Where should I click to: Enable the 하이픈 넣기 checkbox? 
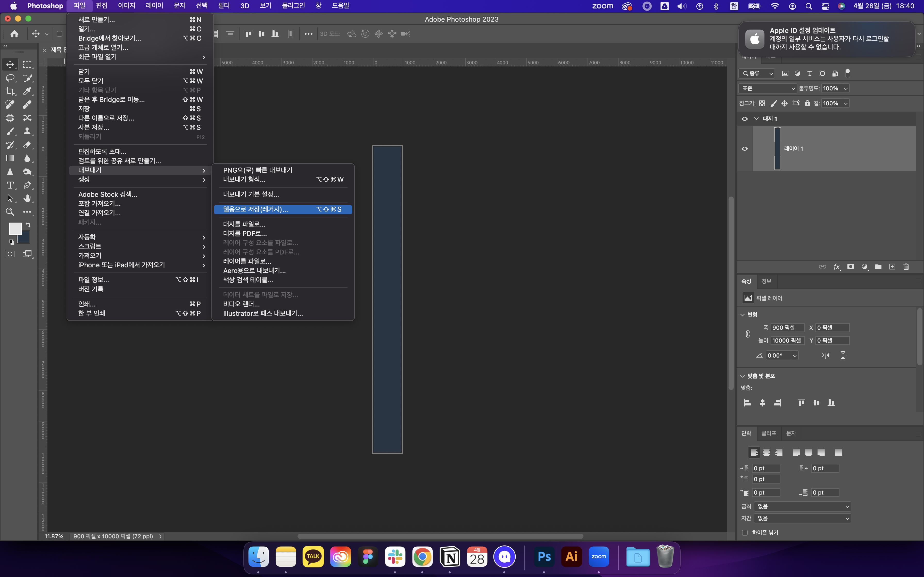(745, 533)
